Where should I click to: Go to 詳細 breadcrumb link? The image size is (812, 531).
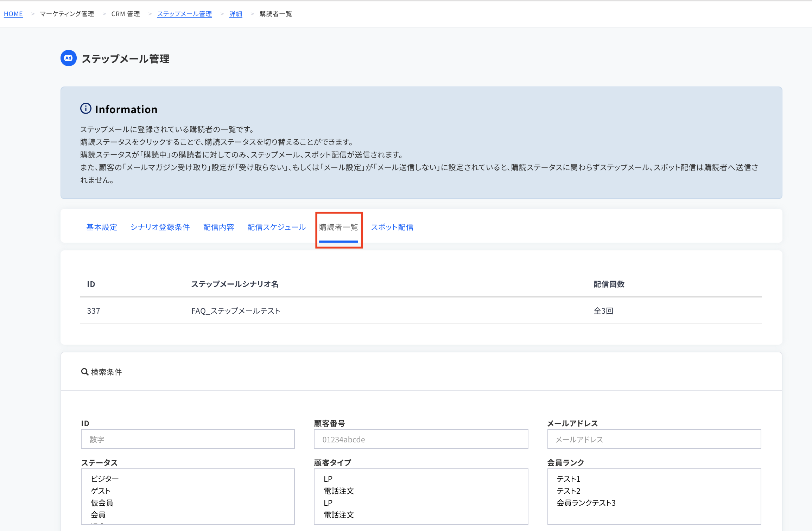coord(235,14)
